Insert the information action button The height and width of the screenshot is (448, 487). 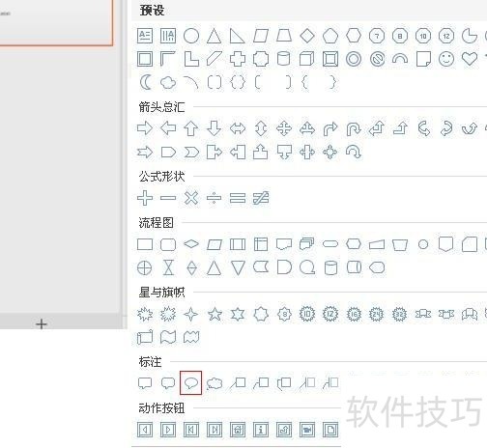point(261,430)
